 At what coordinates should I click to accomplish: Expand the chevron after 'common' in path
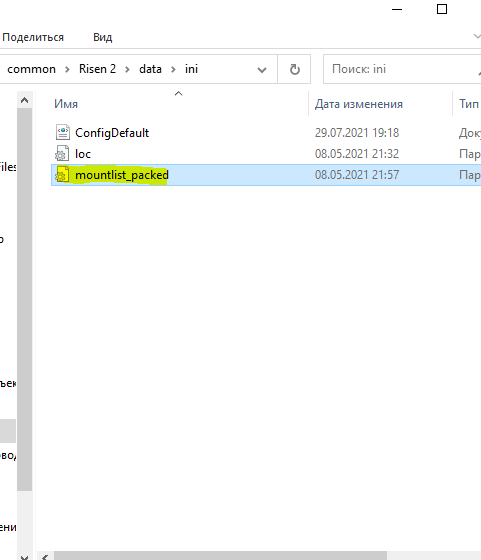tap(67, 69)
